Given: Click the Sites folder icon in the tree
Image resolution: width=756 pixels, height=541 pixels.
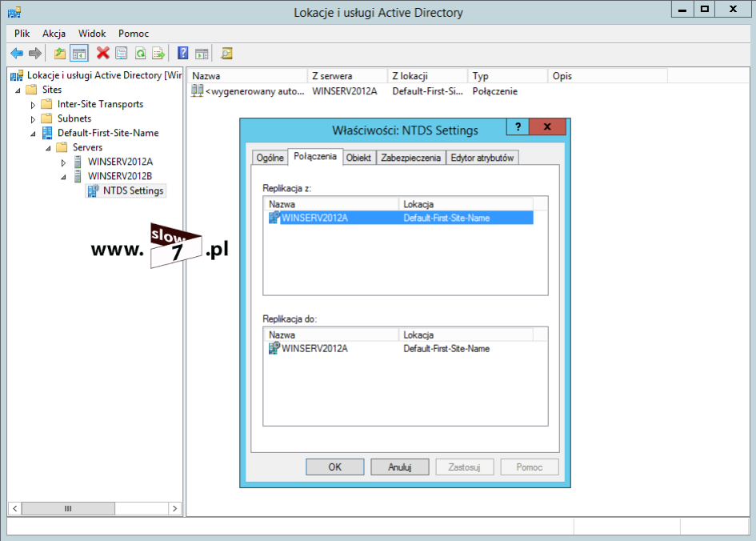Looking at the screenshot, I should coord(31,90).
